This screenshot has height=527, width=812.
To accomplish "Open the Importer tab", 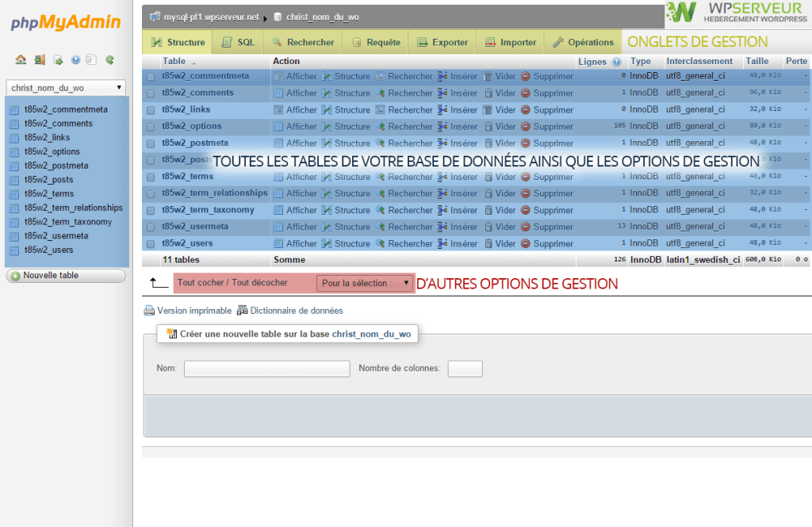I will (x=510, y=42).
